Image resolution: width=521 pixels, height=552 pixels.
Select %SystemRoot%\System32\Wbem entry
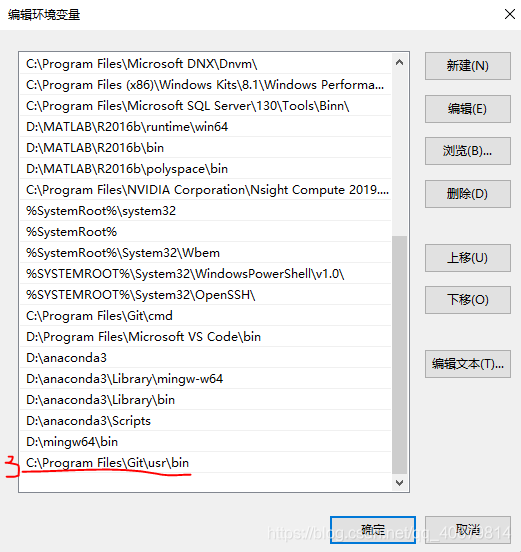(206, 253)
